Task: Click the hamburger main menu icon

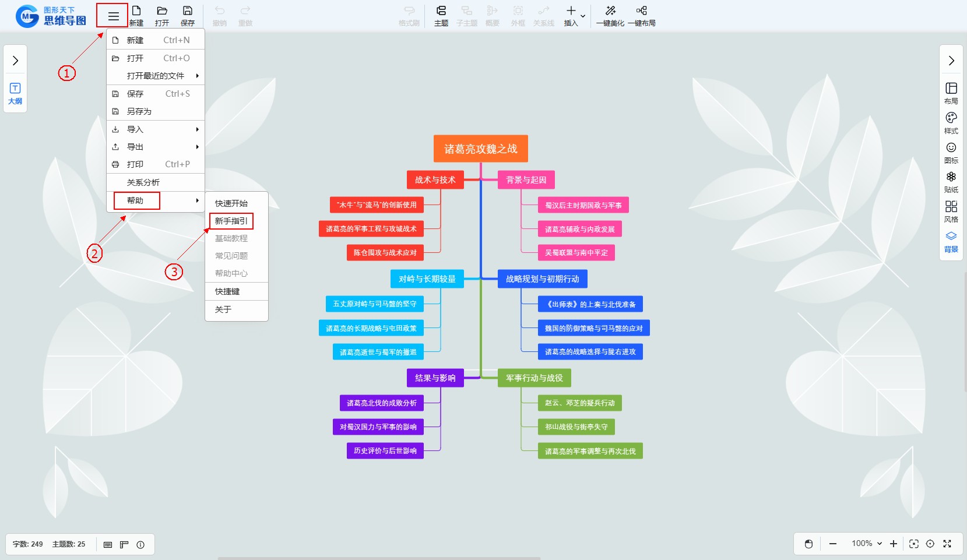Action: (113, 16)
